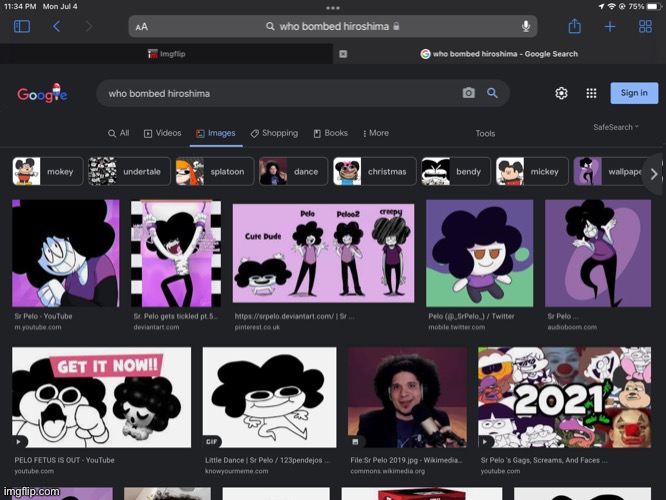Viewport: 666px width, 500px height.
Task: Go back with the back arrow
Action: pyautogui.click(x=56, y=26)
